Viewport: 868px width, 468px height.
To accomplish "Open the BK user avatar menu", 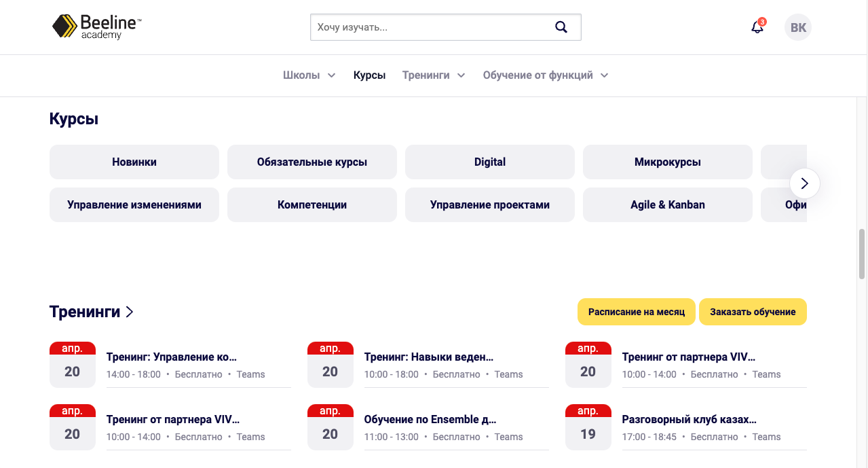I will (798, 28).
